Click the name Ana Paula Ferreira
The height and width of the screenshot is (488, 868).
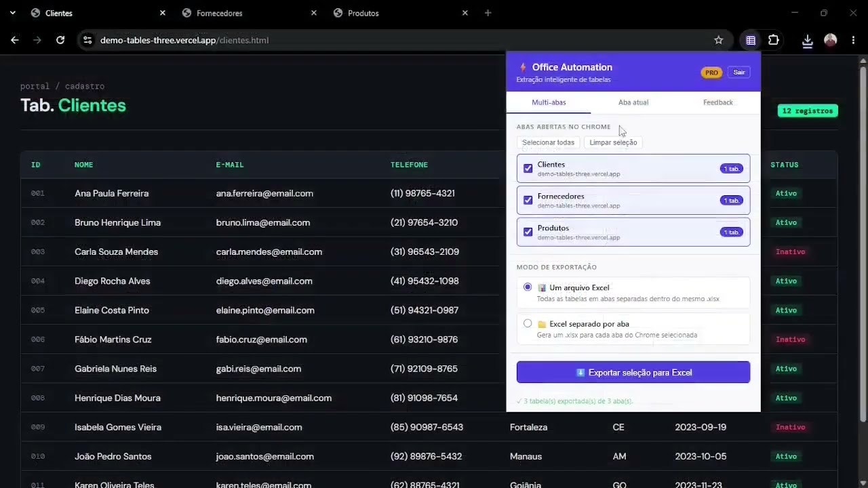[111, 193]
